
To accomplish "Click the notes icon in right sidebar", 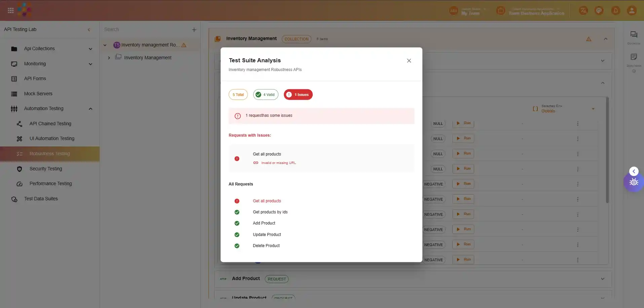I will pos(634,57).
